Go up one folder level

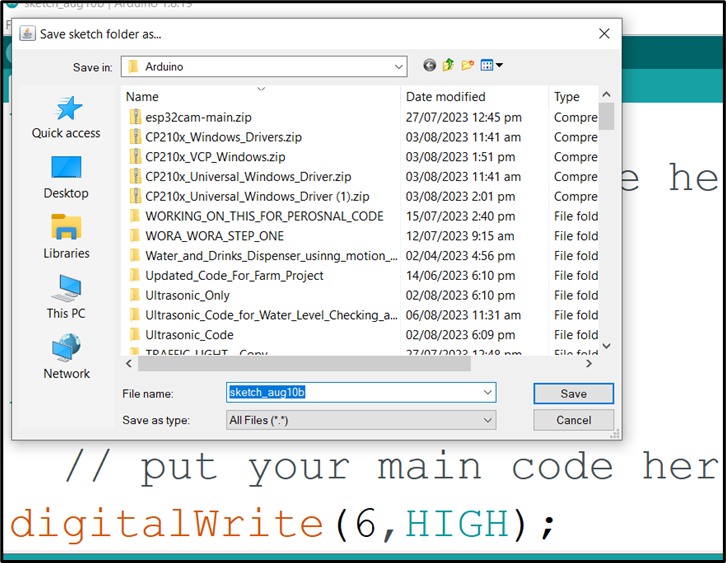click(448, 65)
